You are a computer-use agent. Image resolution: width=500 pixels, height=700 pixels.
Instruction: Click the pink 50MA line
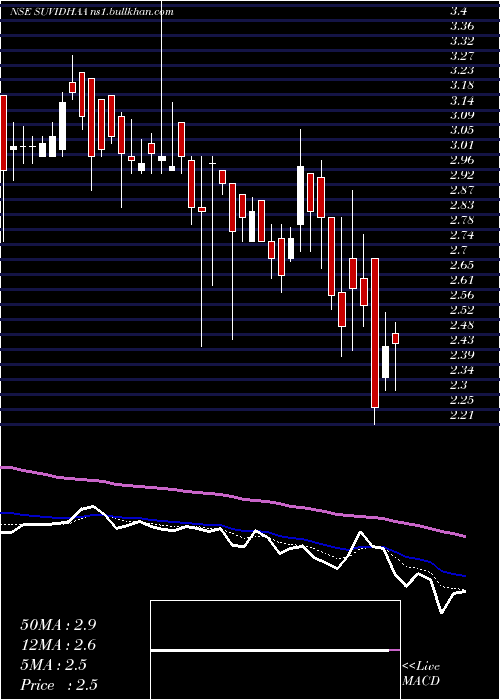(232, 496)
